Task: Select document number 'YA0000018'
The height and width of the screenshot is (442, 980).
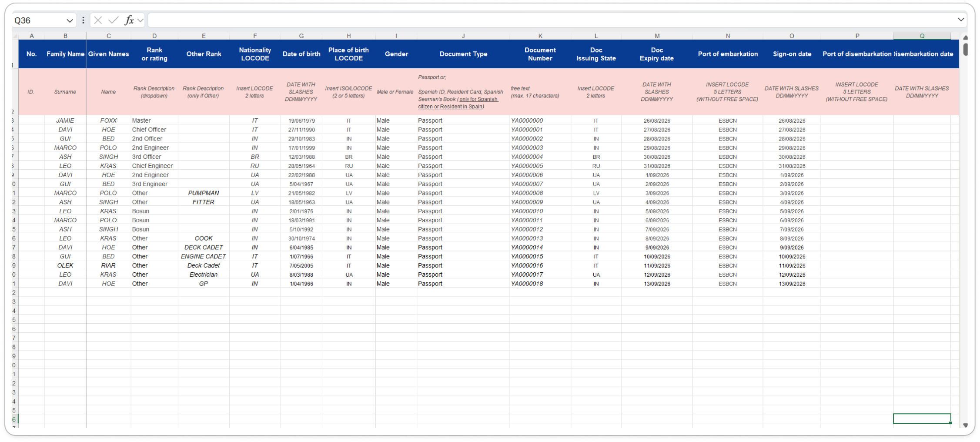Action: pyautogui.click(x=540, y=284)
